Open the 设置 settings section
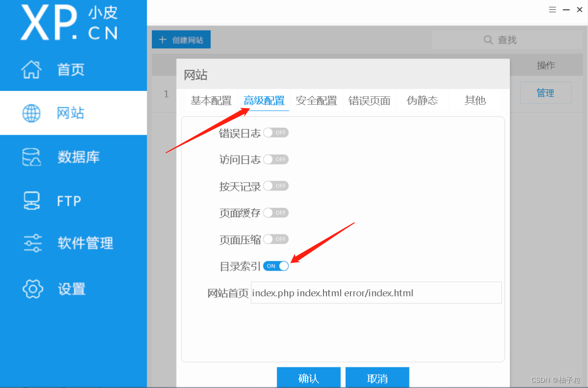 (x=71, y=289)
